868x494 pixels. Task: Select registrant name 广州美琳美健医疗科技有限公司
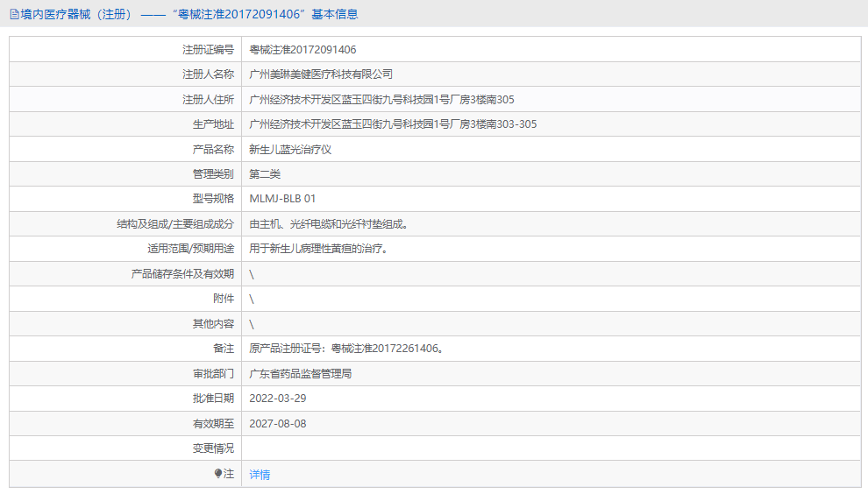321,74
